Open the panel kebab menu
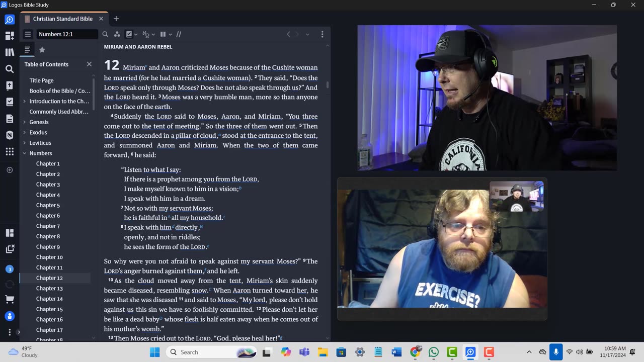The width and height of the screenshot is (644, 362). 322,34
